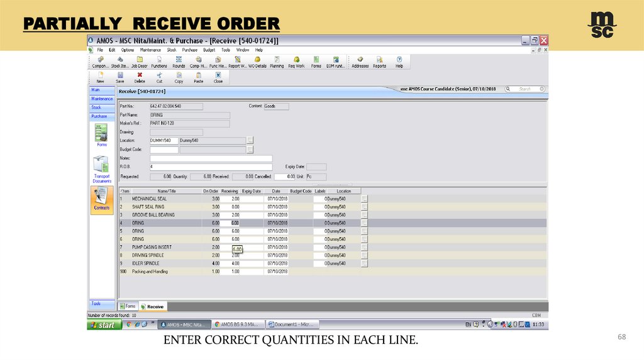The height and width of the screenshot is (361, 644).
Task: Open the Budget menu
Action: click(209, 50)
